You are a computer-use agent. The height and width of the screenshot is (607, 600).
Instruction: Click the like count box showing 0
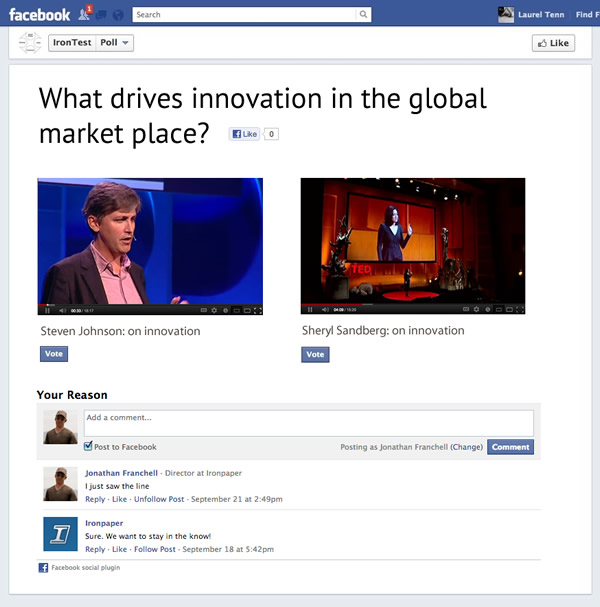pyautogui.click(x=271, y=134)
